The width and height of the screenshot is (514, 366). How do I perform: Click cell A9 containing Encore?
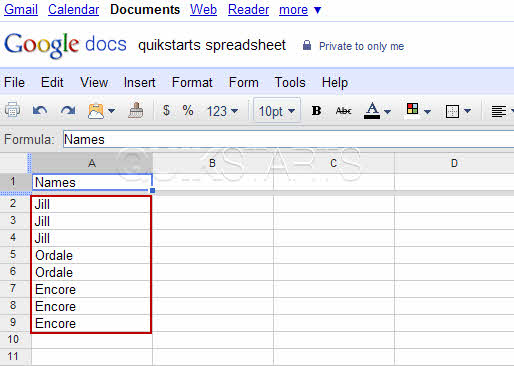pos(91,323)
